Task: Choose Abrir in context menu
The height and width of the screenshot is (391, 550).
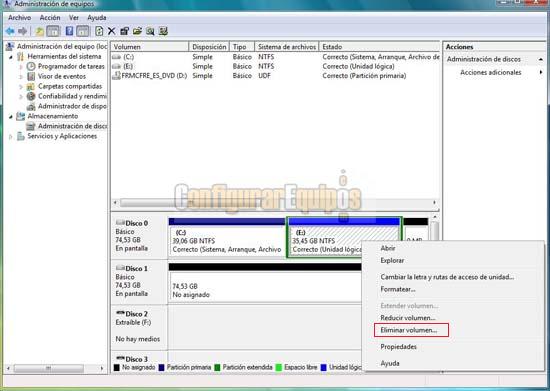Action: click(x=388, y=248)
